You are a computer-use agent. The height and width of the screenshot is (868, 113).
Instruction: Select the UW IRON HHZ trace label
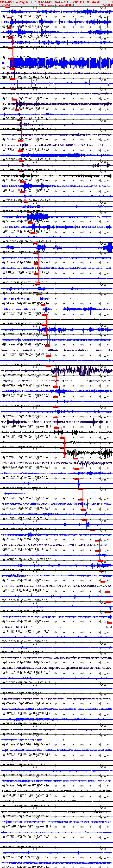26,457
